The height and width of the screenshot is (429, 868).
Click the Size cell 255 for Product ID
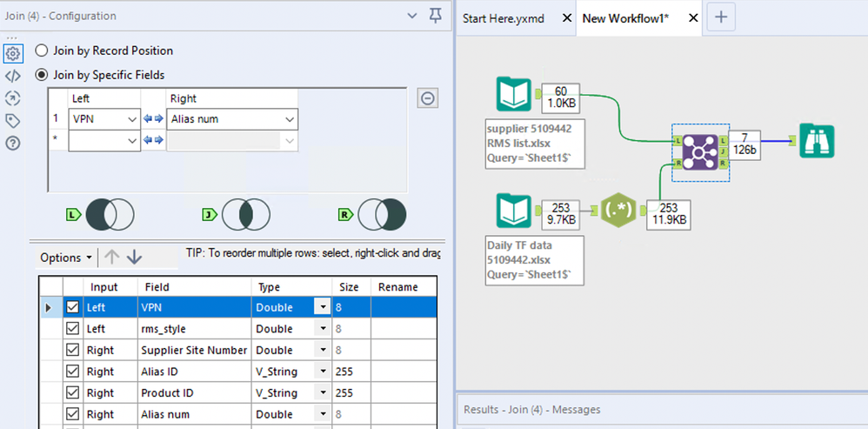click(351, 393)
